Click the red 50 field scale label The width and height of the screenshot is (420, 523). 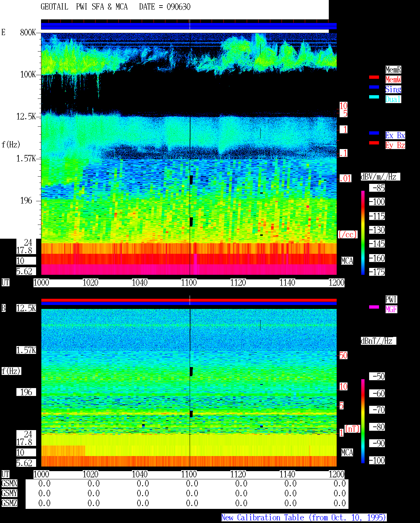click(343, 355)
